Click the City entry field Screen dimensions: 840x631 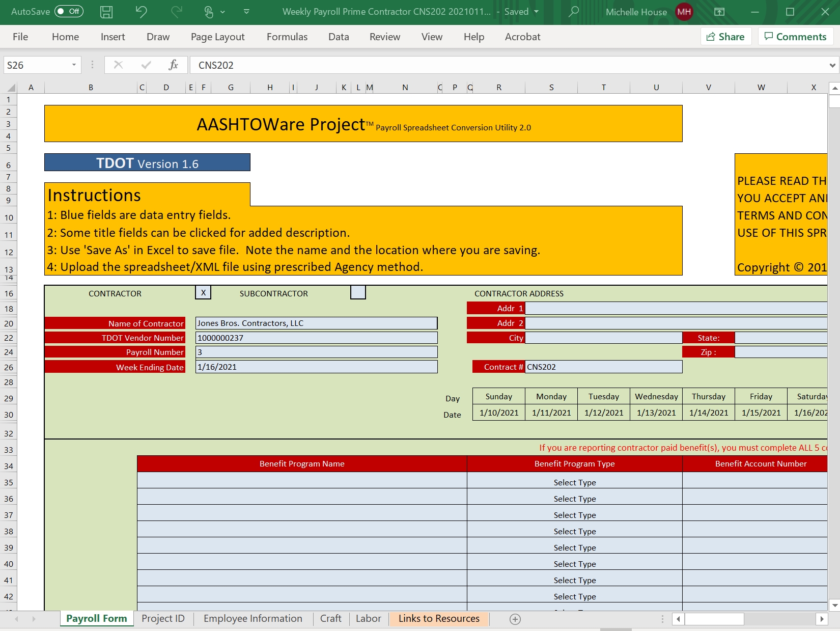click(x=603, y=338)
